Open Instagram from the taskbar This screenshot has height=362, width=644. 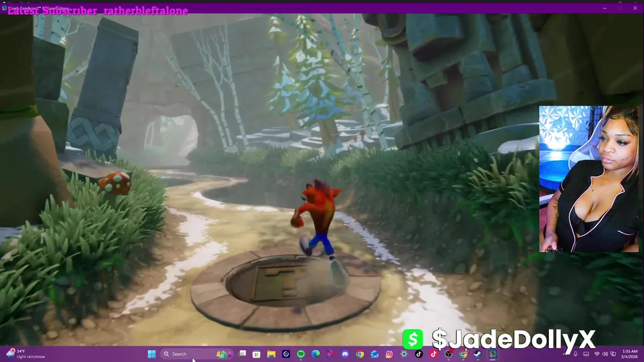click(x=389, y=354)
